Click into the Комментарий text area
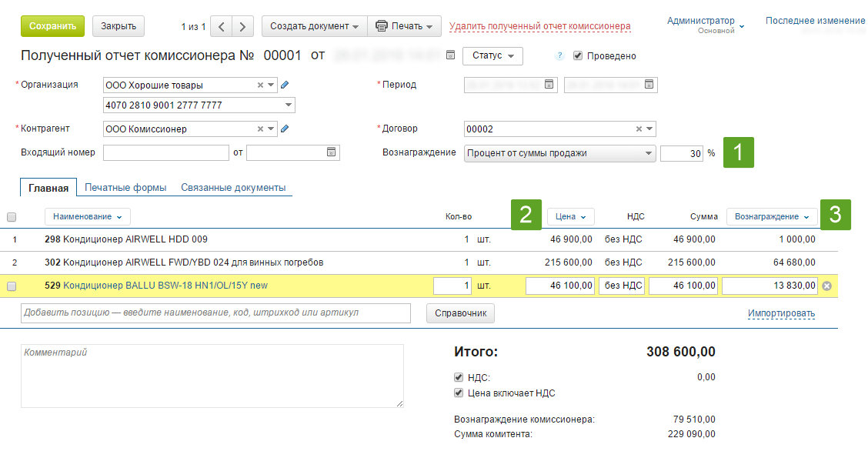The image size is (868, 458). tap(212, 376)
